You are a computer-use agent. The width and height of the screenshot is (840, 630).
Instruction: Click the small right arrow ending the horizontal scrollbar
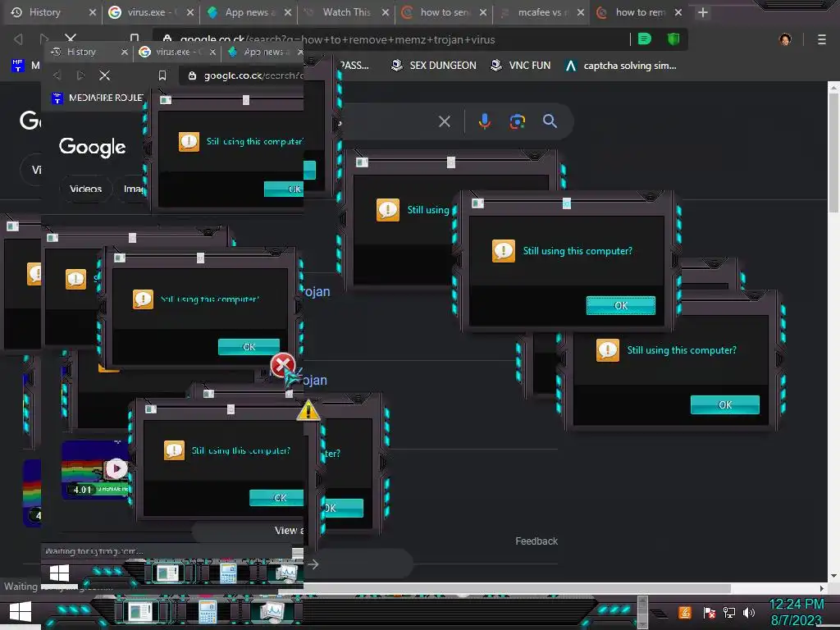coord(822,588)
